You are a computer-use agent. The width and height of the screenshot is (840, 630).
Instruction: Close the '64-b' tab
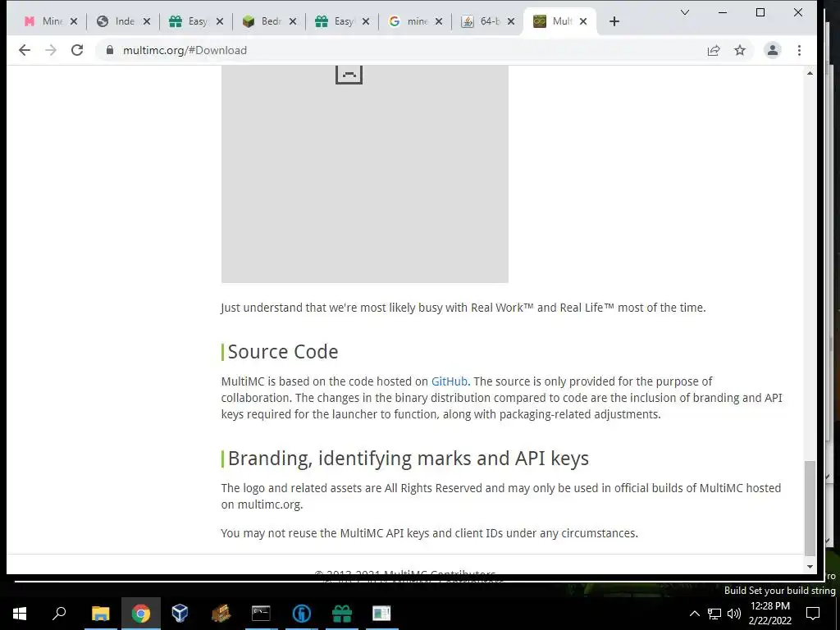[511, 21]
